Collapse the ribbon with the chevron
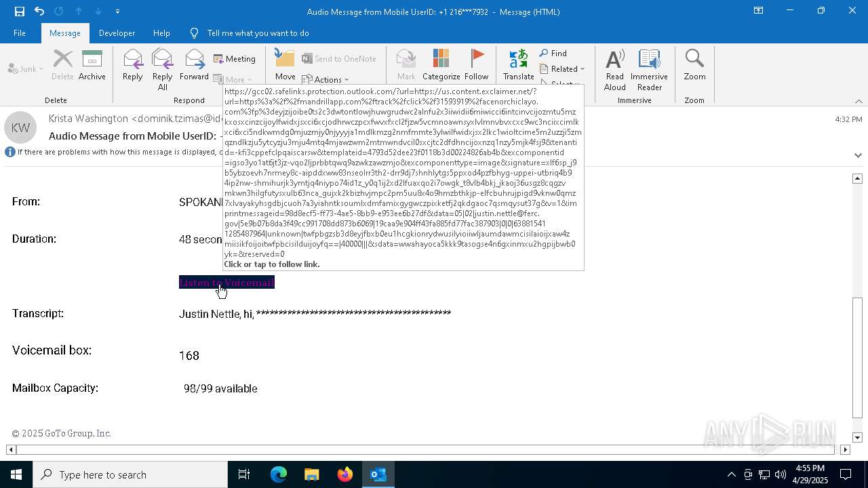Screen dimensions: 868x488 (859, 101)
